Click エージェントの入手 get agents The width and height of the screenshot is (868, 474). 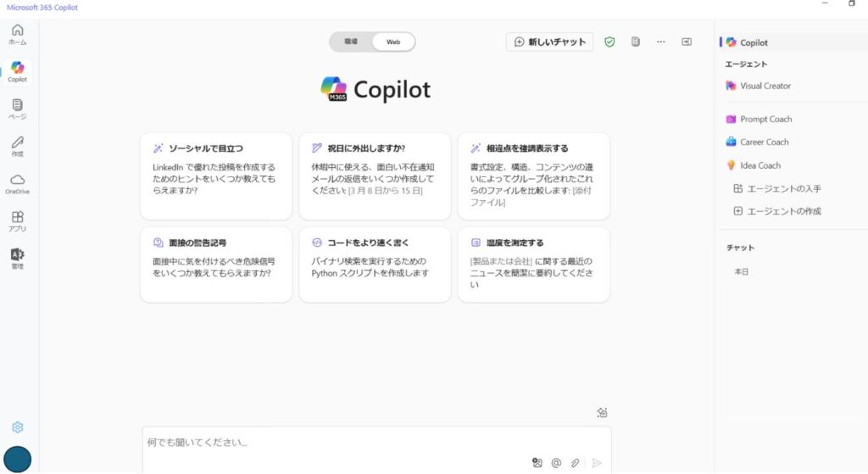(777, 189)
